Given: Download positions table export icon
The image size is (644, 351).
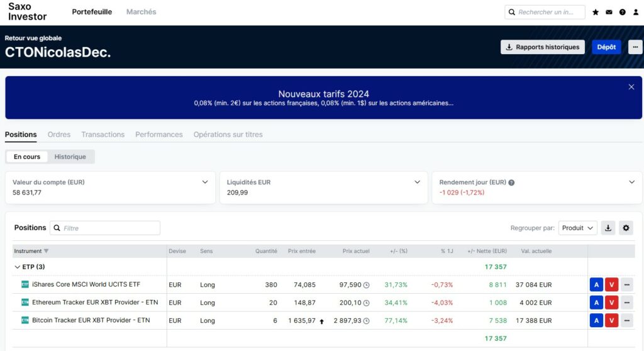Looking at the screenshot, I should point(608,228).
